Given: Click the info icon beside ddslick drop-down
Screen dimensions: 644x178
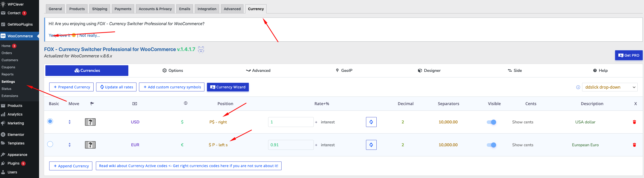Looking at the screenshot, I should point(578,87).
